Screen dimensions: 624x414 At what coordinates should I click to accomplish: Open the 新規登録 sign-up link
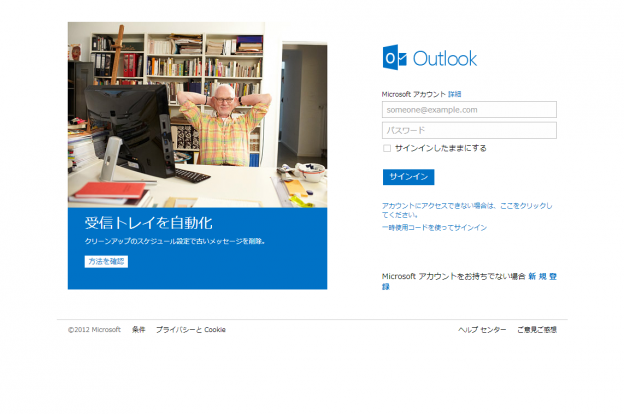pos(542,277)
